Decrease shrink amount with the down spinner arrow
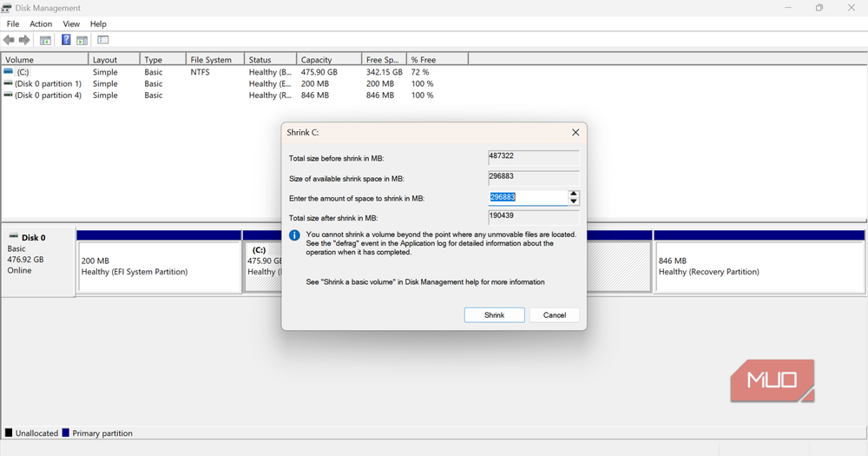The width and height of the screenshot is (868, 456). coord(574,202)
